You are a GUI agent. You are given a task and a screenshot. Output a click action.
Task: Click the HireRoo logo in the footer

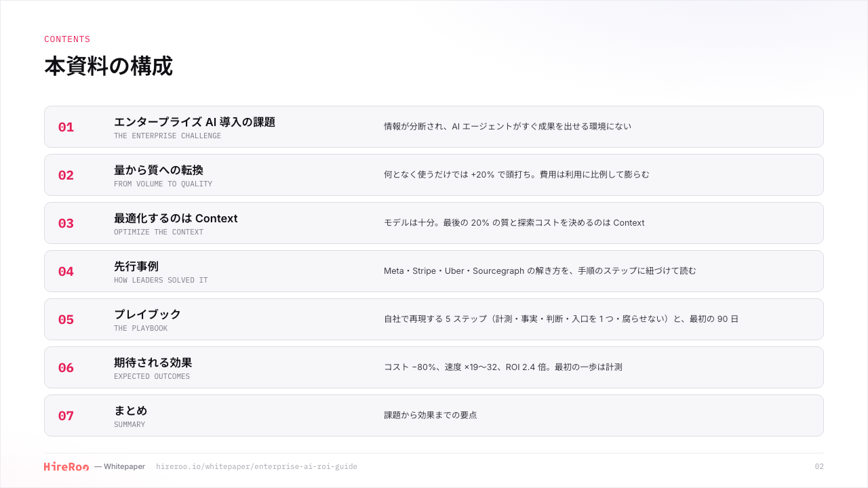click(x=66, y=466)
